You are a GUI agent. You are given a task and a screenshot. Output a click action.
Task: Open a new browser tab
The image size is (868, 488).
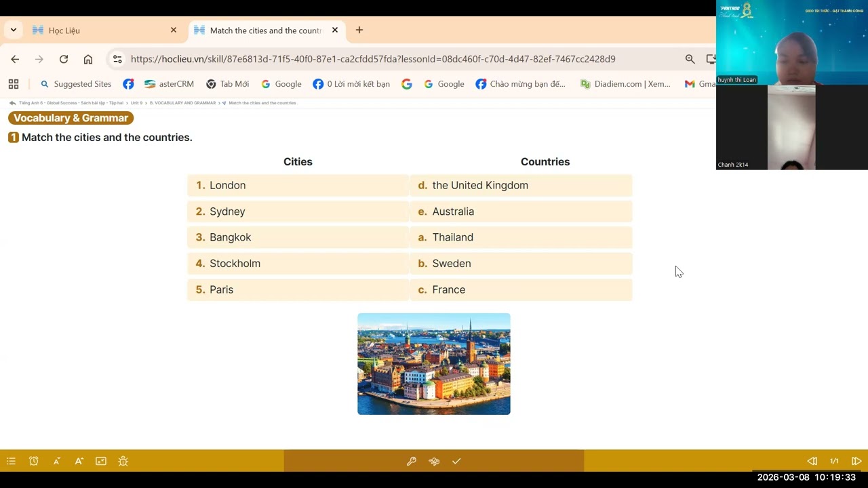point(359,30)
